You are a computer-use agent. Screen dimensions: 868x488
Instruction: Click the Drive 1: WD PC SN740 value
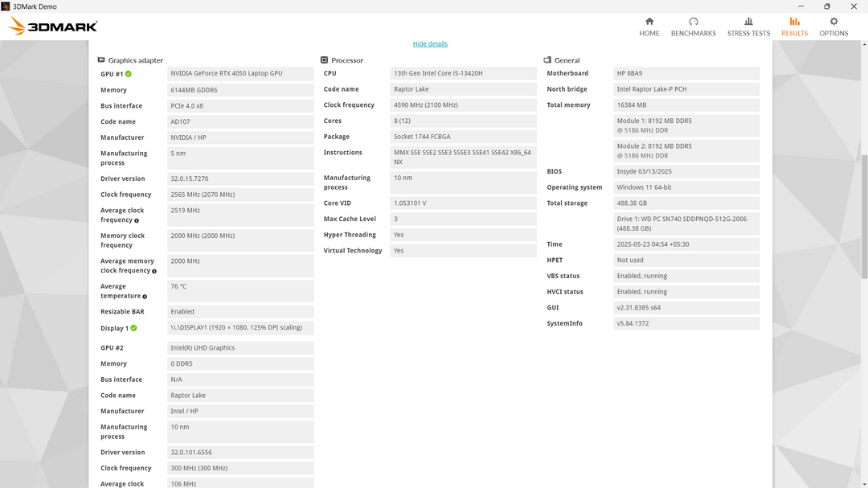click(x=686, y=223)
